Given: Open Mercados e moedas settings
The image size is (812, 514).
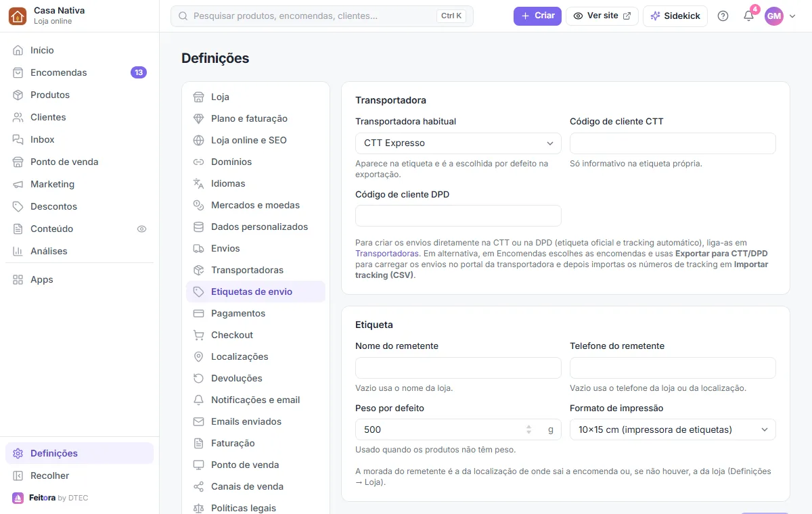Looking at the screenshot, I should click(x=256, y=205).
